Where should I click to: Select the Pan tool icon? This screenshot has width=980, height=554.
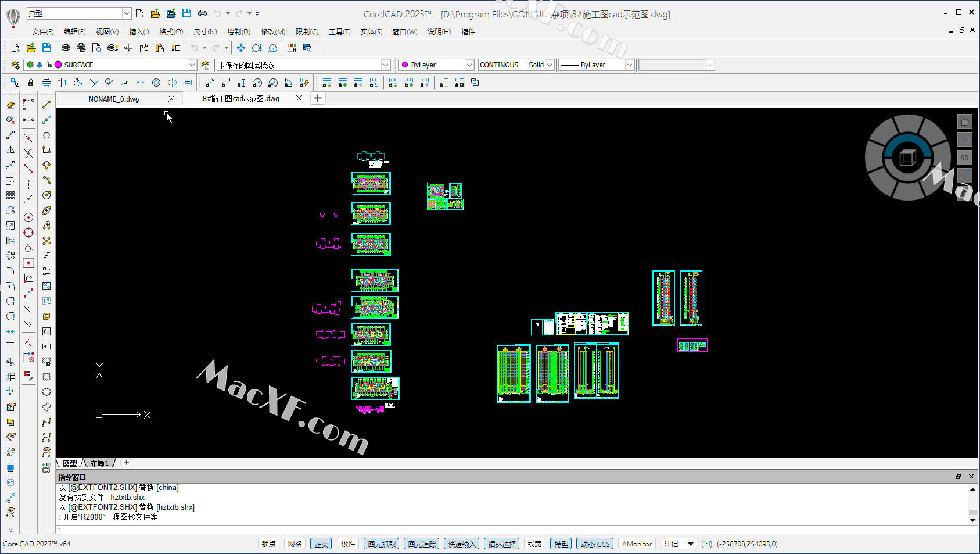240,48
